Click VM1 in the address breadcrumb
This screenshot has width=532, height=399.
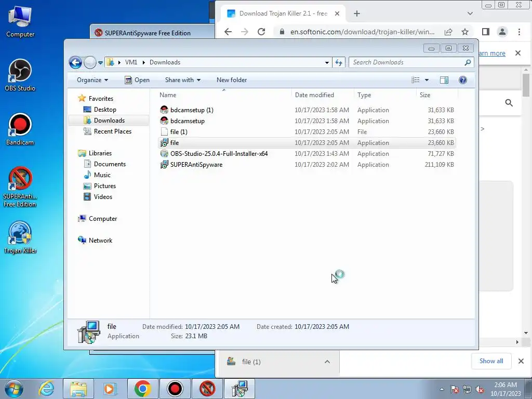click(x=131, y=62)
